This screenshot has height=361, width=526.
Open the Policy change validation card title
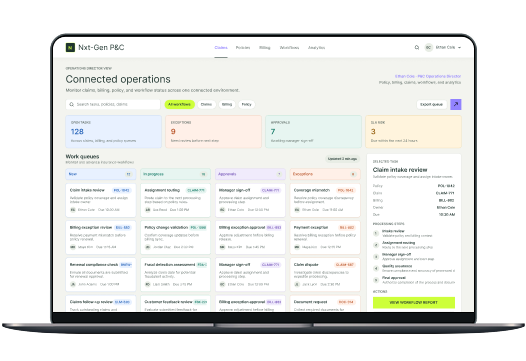(166, 227)
